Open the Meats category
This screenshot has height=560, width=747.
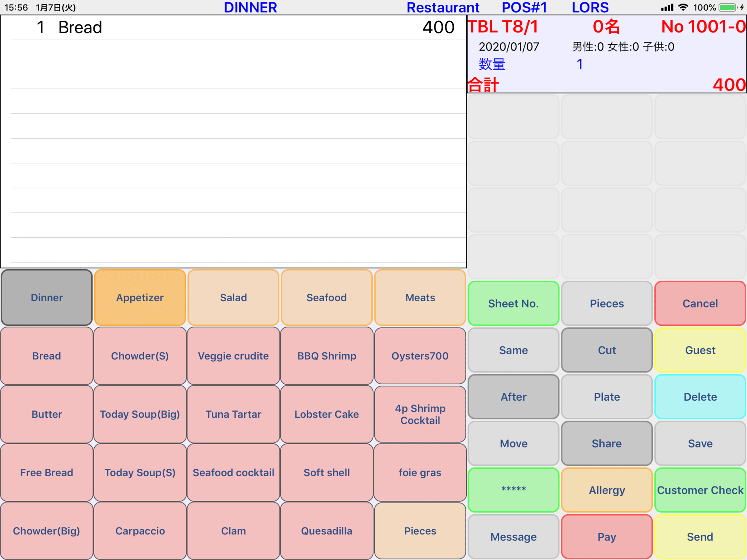tap(420, 297)
